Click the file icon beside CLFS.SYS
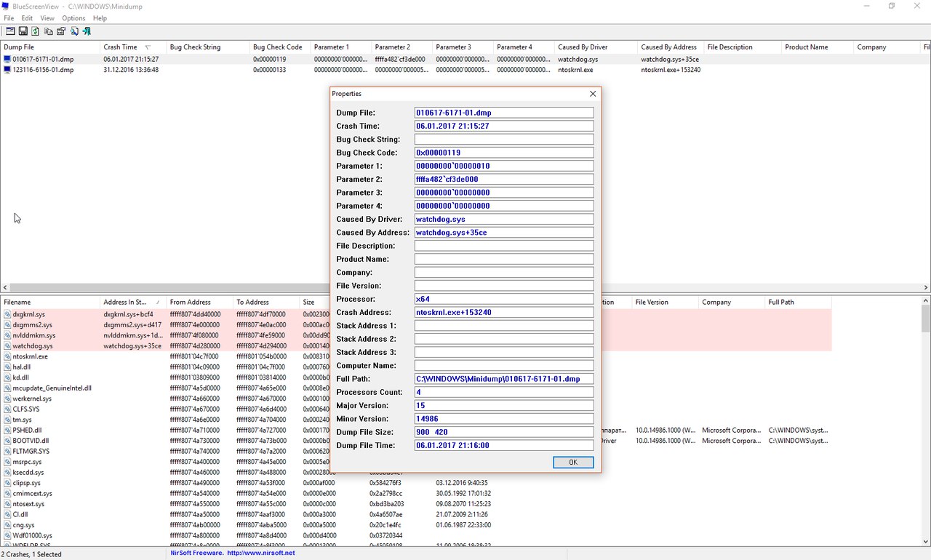Viewport: 931px width, 560px height. 7,409
